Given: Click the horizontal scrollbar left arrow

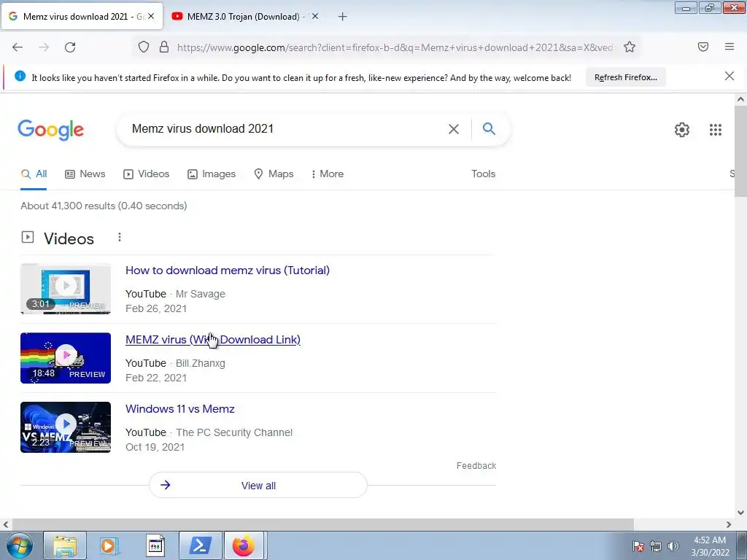Looking at the screenshot, I should (x=6, y=524).
